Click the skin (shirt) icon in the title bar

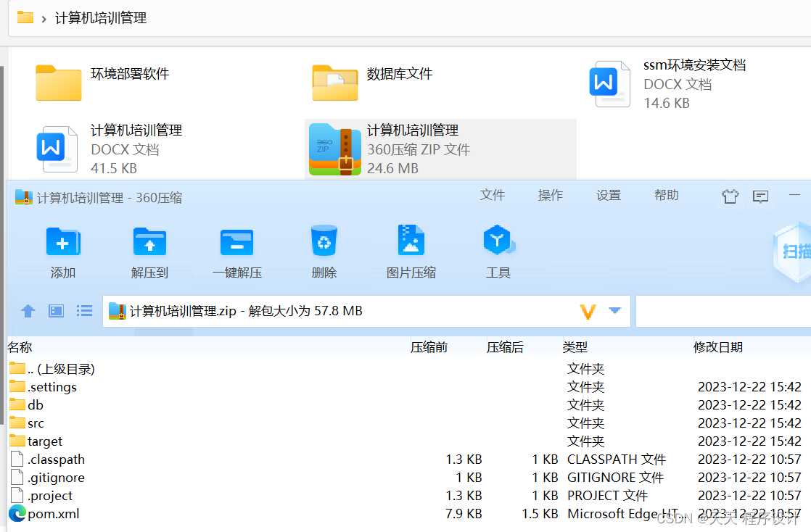point(730,196)
